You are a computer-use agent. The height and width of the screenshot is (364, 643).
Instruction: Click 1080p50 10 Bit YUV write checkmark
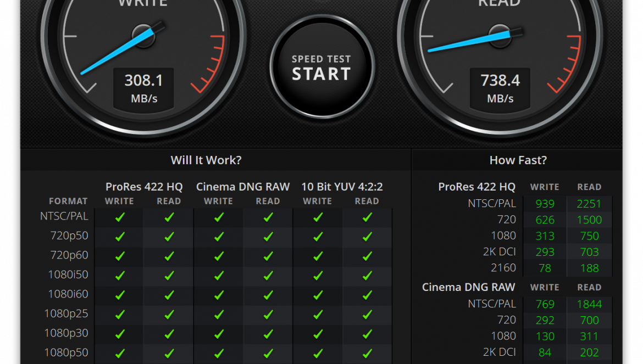tap(318, 354)
